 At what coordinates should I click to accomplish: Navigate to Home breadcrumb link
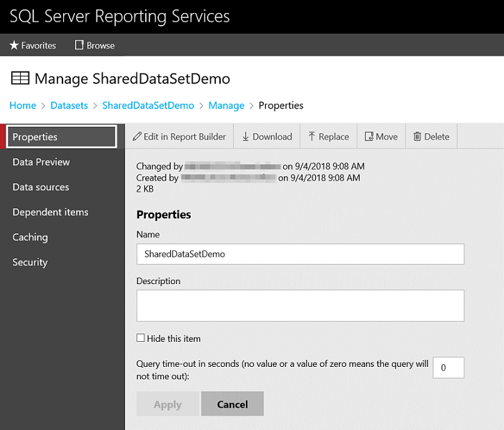[x=23, y=106]
